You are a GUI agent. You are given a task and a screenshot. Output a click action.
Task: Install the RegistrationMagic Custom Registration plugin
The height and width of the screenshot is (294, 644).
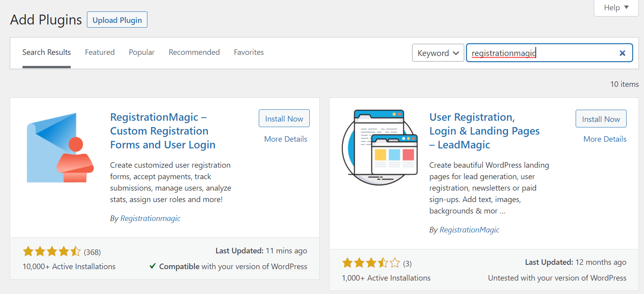click(x=284, y=118)
